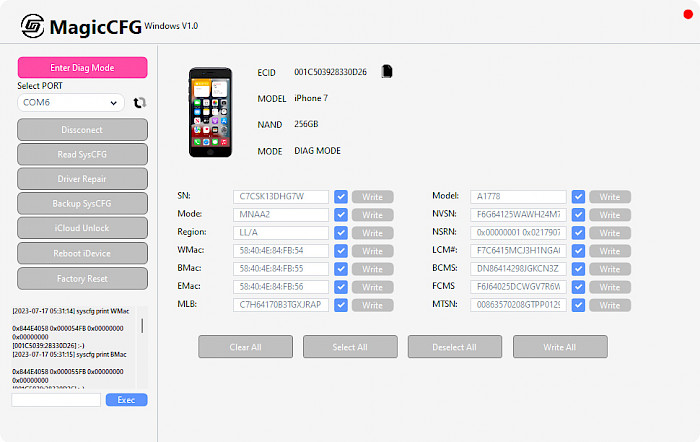Toggle the Region checkbox
The image size is (700, 442).
click(341, 233)
